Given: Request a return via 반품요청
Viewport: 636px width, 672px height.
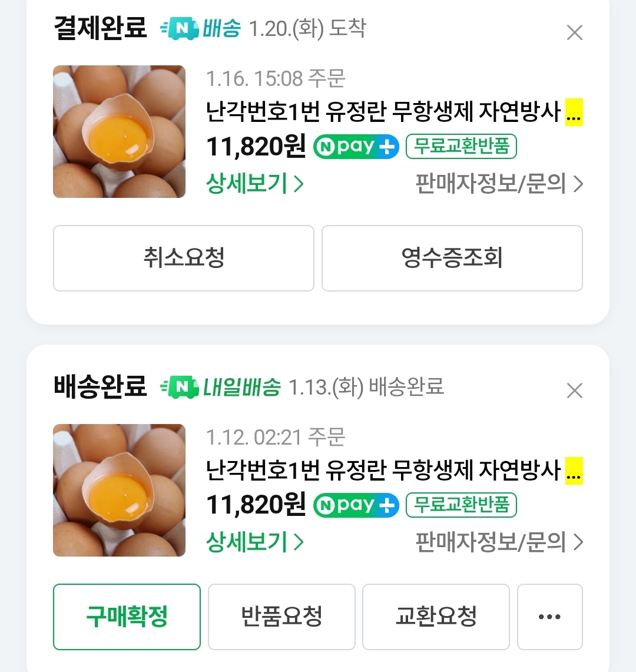Looking at the screenshot, I should [281, 617].
